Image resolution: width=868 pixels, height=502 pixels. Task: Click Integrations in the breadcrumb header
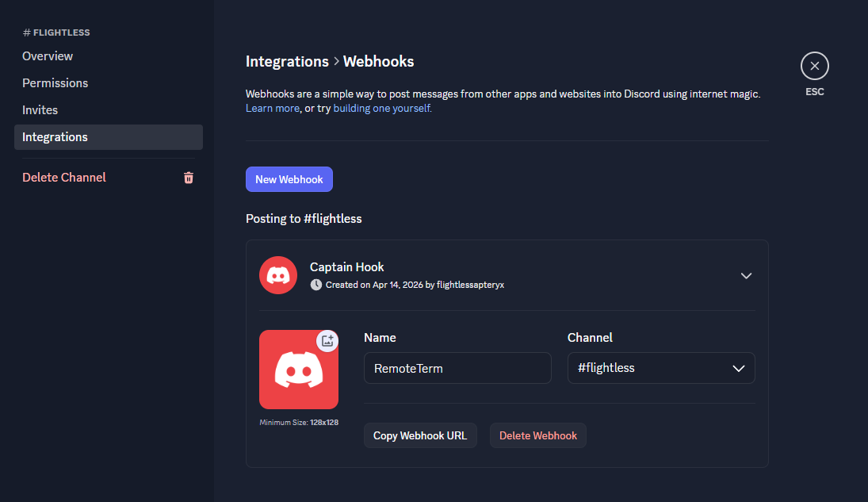click(x=287, y=62)
